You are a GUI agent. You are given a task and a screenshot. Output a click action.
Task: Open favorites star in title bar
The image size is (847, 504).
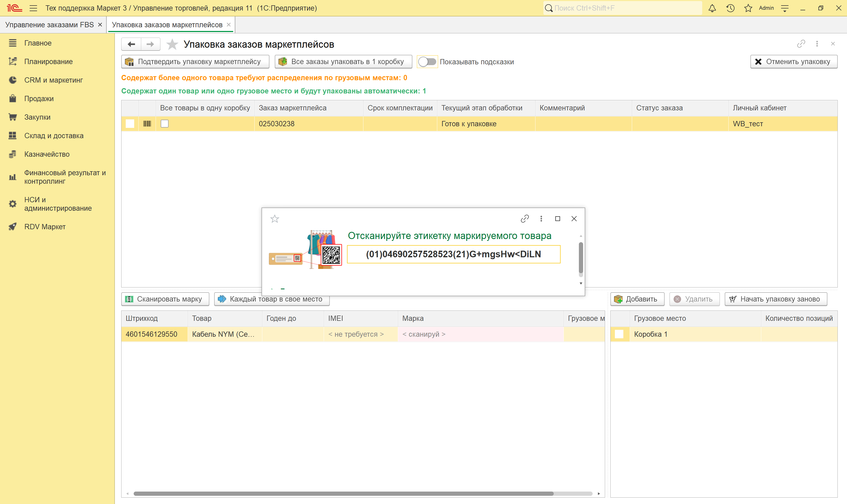coord(748,8)
